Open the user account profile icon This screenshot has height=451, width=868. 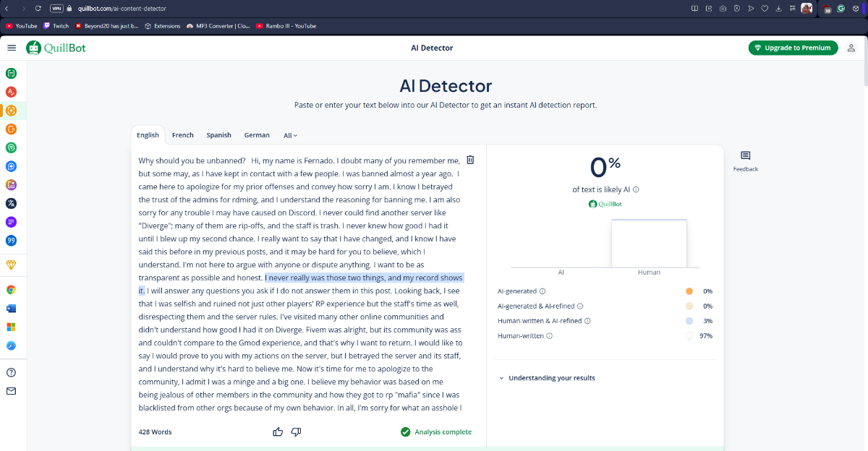point(852,48)
